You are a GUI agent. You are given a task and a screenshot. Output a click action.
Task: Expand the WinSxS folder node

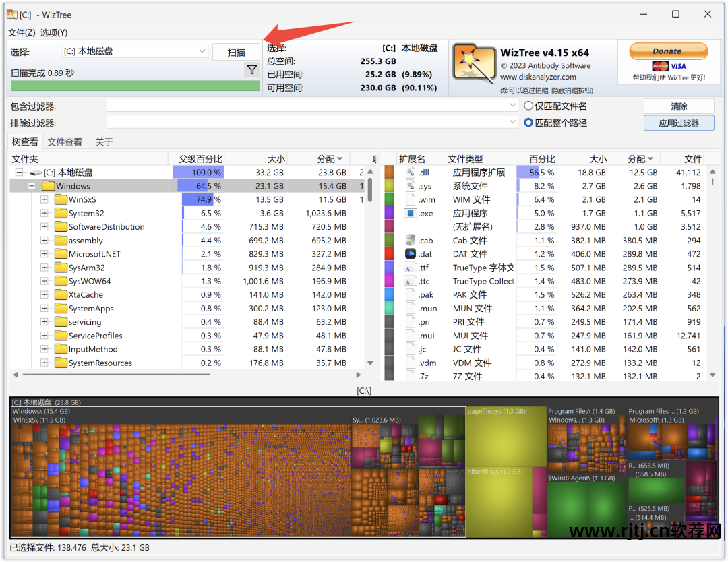(44, 199)
